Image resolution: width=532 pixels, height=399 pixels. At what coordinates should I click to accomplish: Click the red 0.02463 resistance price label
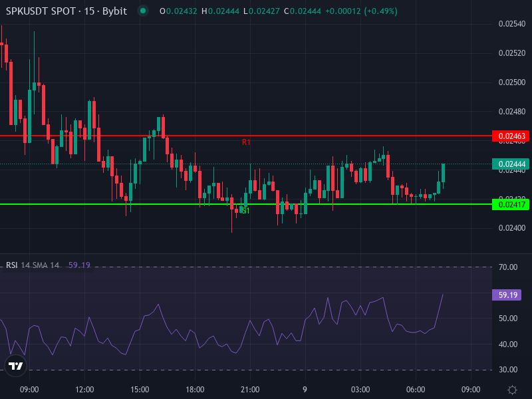(x=509, y=136)
